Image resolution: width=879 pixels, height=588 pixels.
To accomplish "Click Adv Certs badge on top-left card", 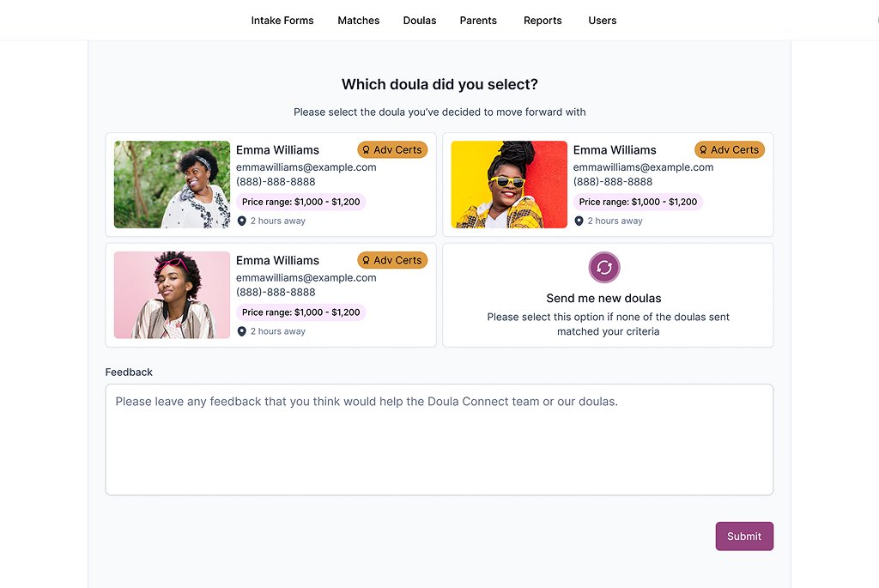I will coord(392,149).
